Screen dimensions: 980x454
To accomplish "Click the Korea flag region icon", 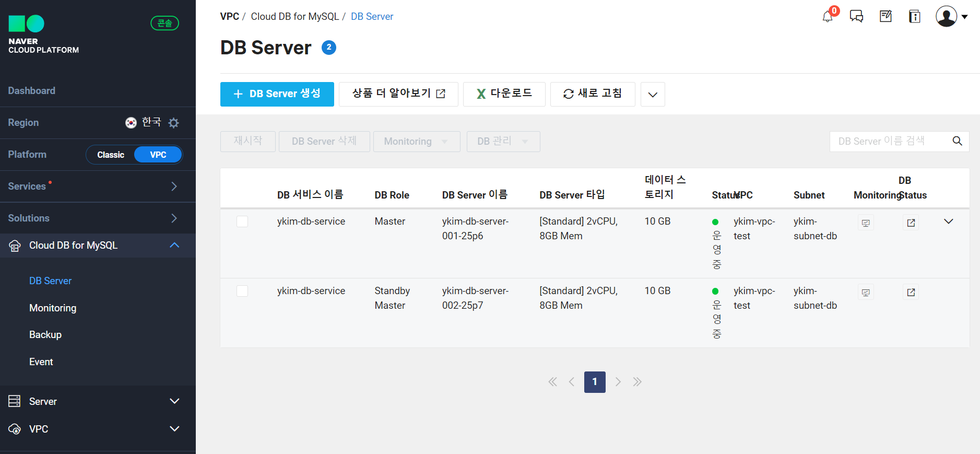I will (131, 123).
